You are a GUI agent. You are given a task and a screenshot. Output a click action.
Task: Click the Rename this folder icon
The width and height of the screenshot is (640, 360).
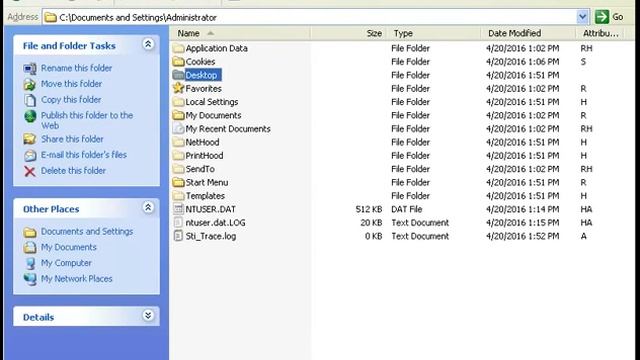pyautogui.click(x=30, y=69)
